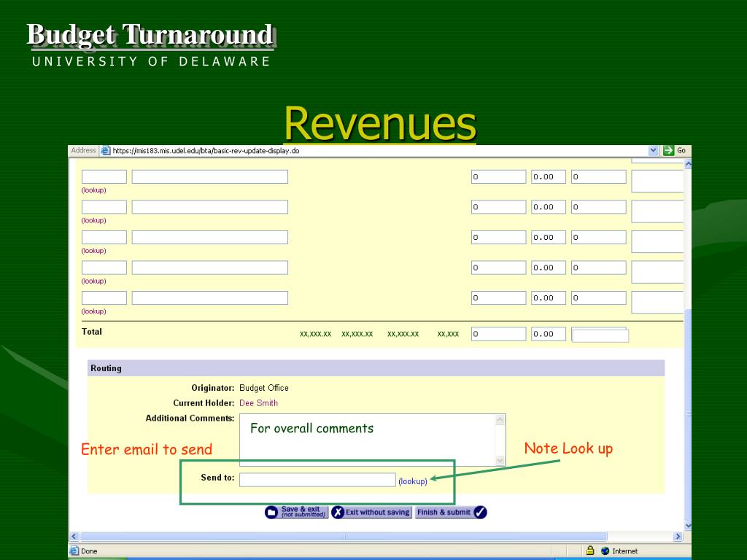Click the third row's code input field
747x560 pixels.
[x=104, y=237]
